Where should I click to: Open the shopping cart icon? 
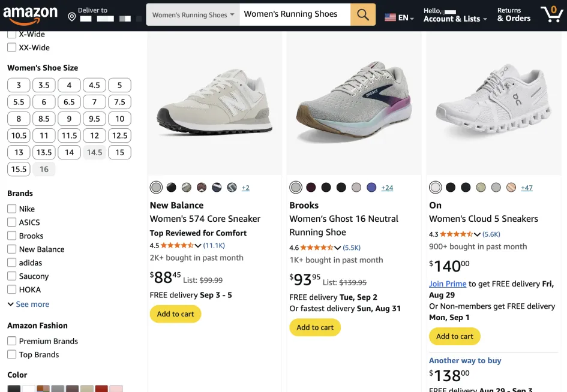[551, 14]
